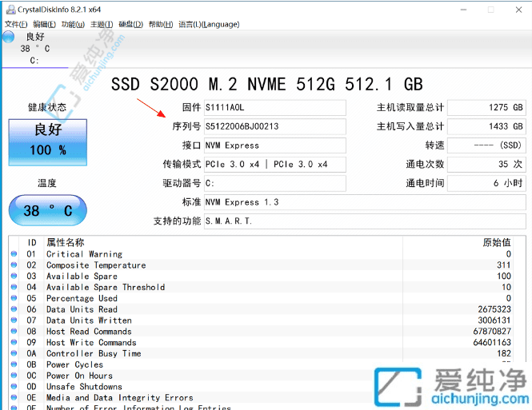The image size is (532, 410).
Task: Open the 语言(L)(Language) menu
Action: (209, 25)
